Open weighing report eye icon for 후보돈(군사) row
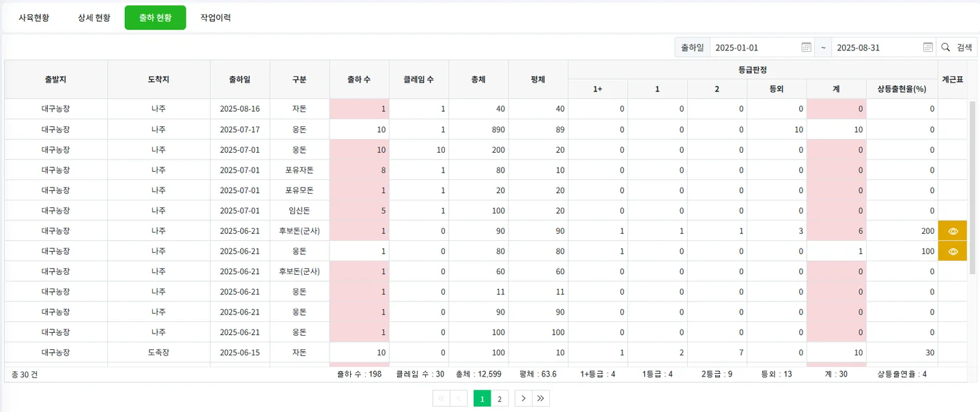Image resolution: width=980 pixels, height=412 pixels. pos(953,231)
